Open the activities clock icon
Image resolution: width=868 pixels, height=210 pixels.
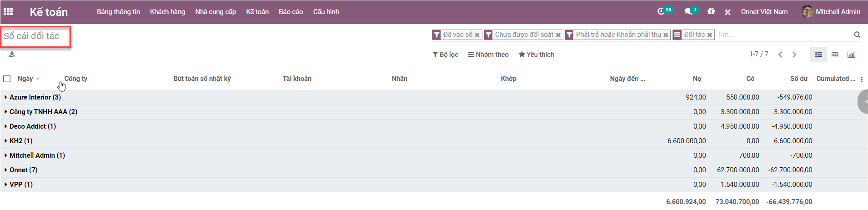click(661, 12)
